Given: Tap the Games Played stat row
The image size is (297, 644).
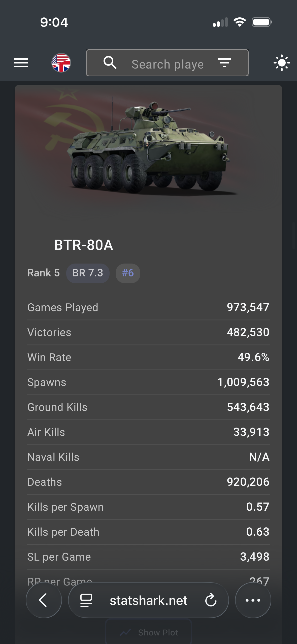Looking at the screenshot, I should pos(148,307).
